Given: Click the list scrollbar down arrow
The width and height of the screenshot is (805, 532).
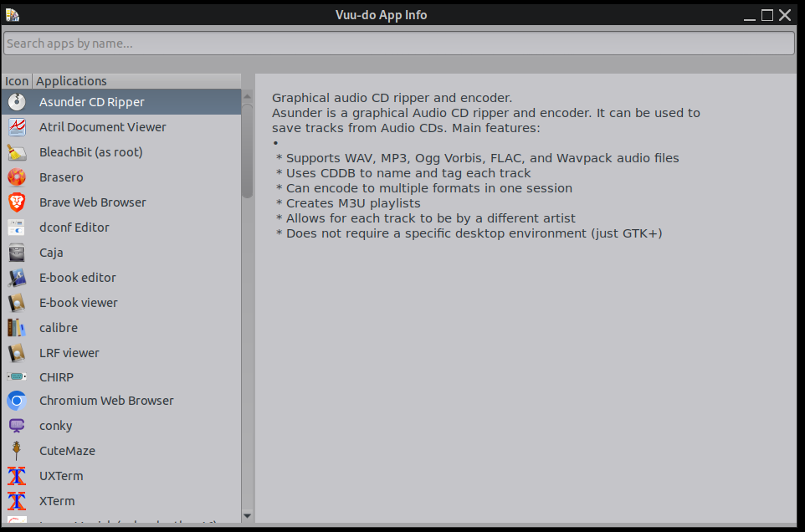Looking at the screenshot, I should tap(247, 516).
